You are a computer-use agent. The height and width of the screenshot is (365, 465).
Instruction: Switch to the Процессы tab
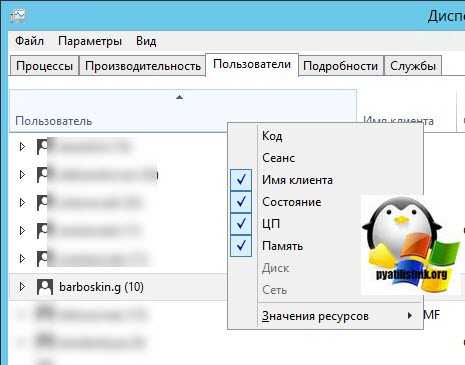(44, 66)
